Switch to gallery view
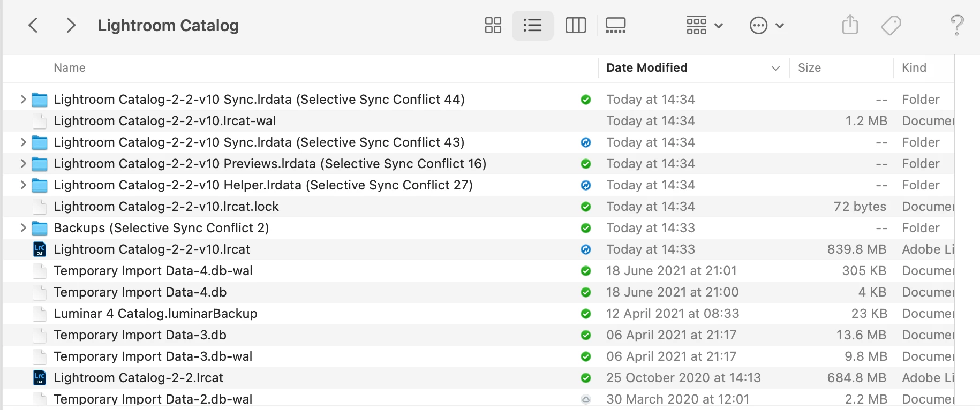This screenshot has width=980, height=410. [x=615, y=25]
